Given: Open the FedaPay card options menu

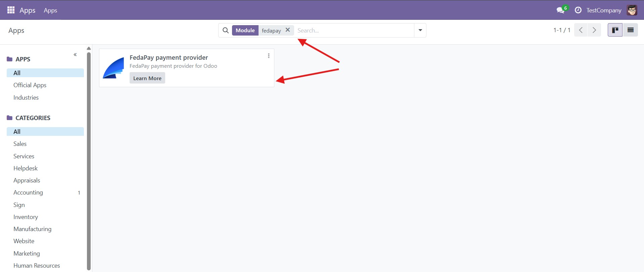Looking at the screenshot, I should tap(269, 56).
